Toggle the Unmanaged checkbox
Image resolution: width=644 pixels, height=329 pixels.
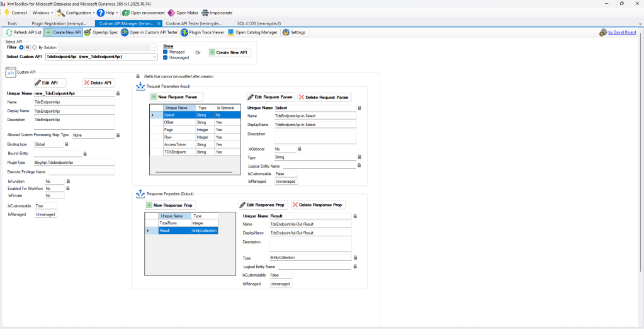165,57
